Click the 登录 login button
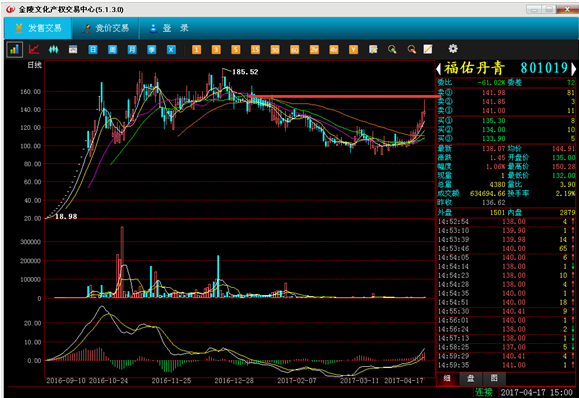The width and height of the screenshot is (579, 398). [169, 28]
